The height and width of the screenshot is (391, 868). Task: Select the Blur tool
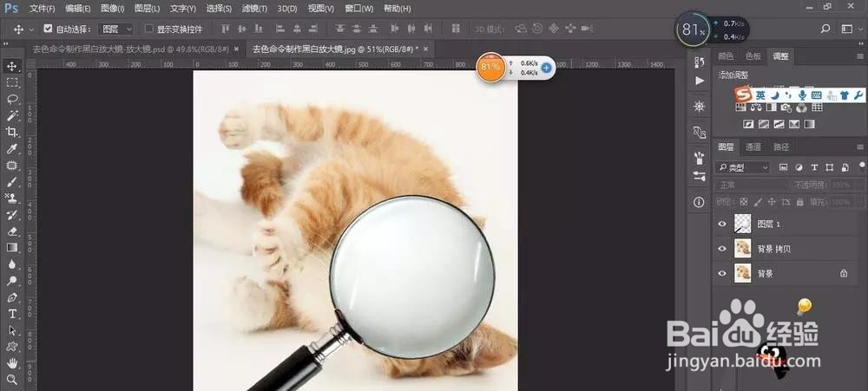pyautogui.click(x=11, y=264)
